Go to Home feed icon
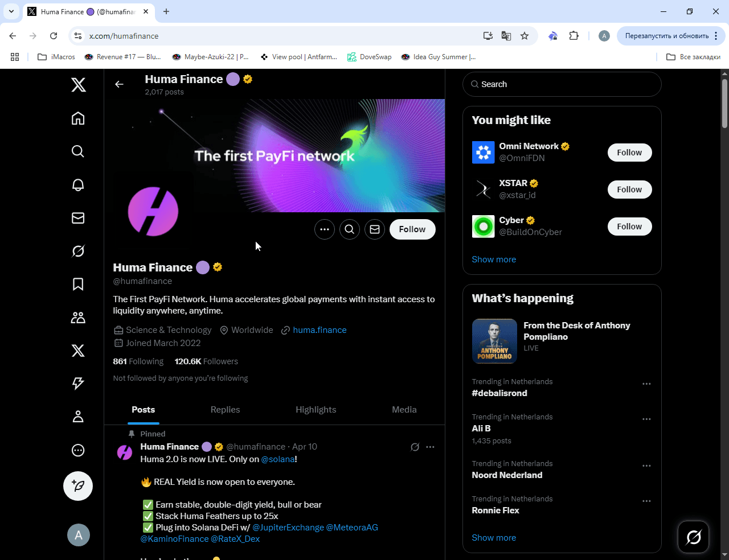This screenshot has width=729, height=560. point(78,118)
